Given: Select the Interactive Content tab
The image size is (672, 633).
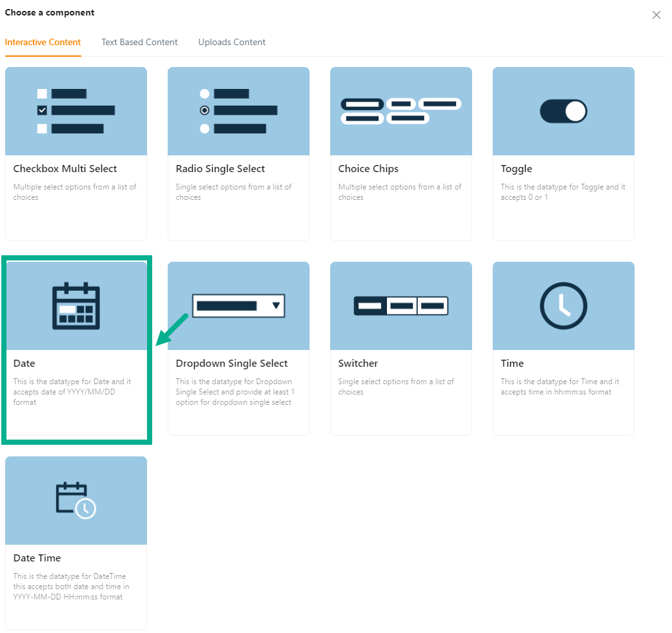Looking at the screenshot, I should (43, 43).
